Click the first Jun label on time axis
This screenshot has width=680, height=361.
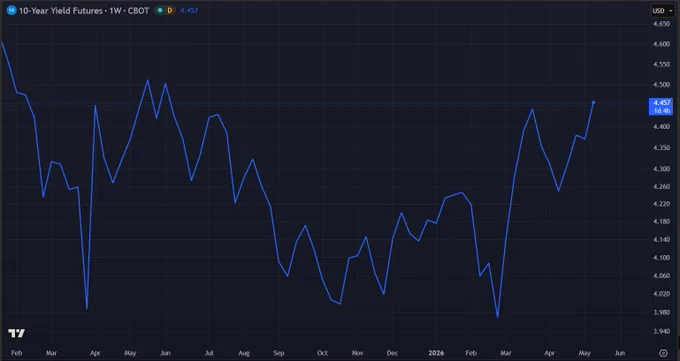point(165,353)
